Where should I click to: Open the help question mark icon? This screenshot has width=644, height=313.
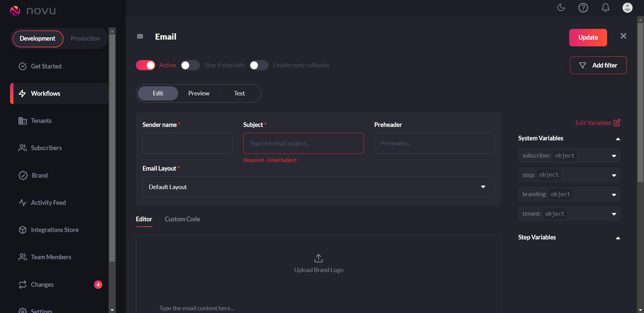click(x=583, y=7)
